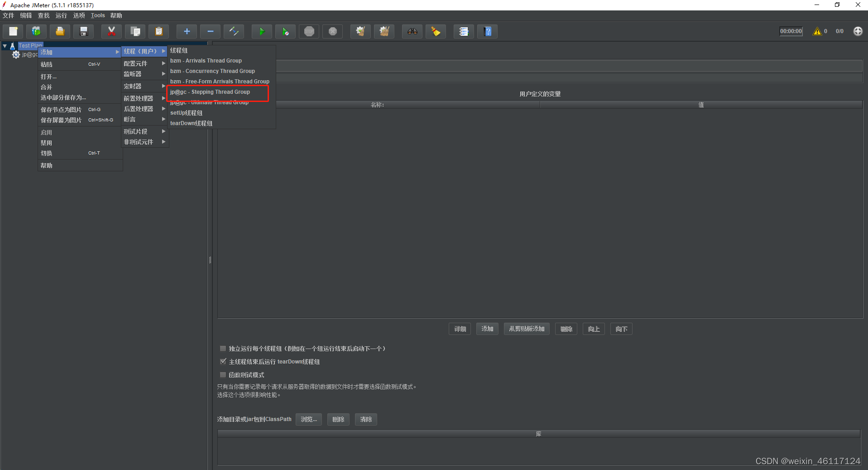The height and width of the screenshot is (470, 868).
Task: Expand the 测试片段 submenu
Action: tap(144, 131)
